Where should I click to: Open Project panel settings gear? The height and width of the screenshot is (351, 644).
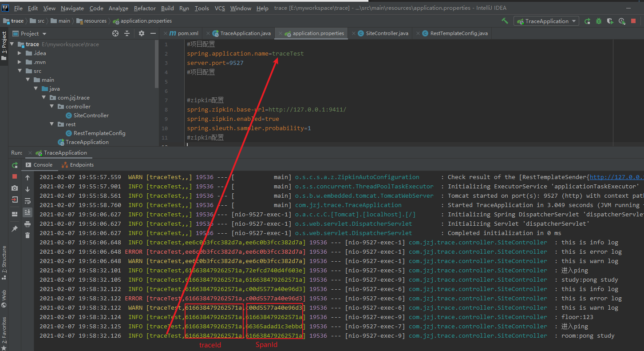click(142, 33)
